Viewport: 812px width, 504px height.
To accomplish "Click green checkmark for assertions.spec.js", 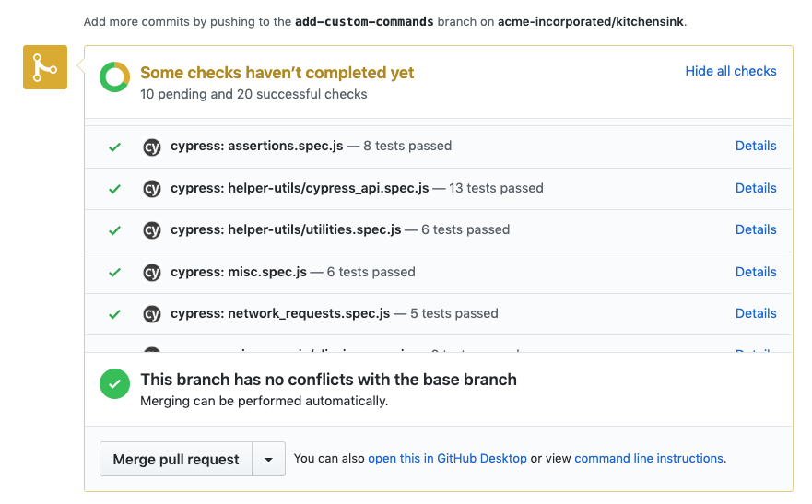I will pos(114,147).
